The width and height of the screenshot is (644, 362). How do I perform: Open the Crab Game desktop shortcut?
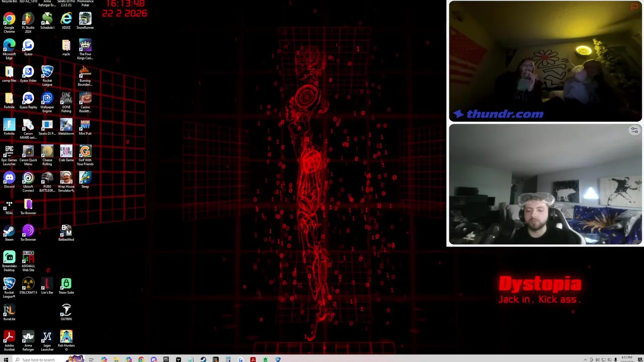pyautogui.click(x=66, y=154)
